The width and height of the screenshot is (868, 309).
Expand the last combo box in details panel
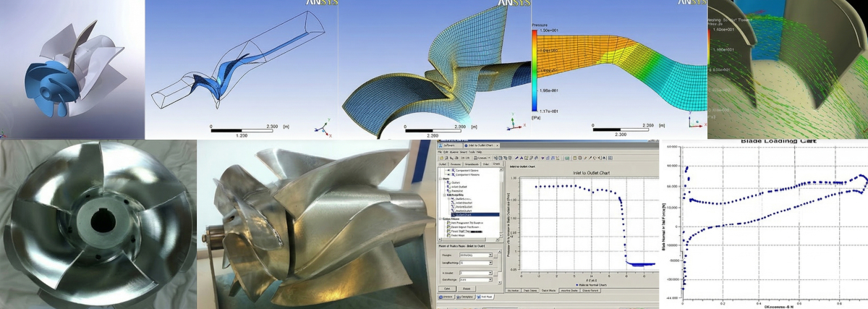pyautogui.click(x=490, y=279)
